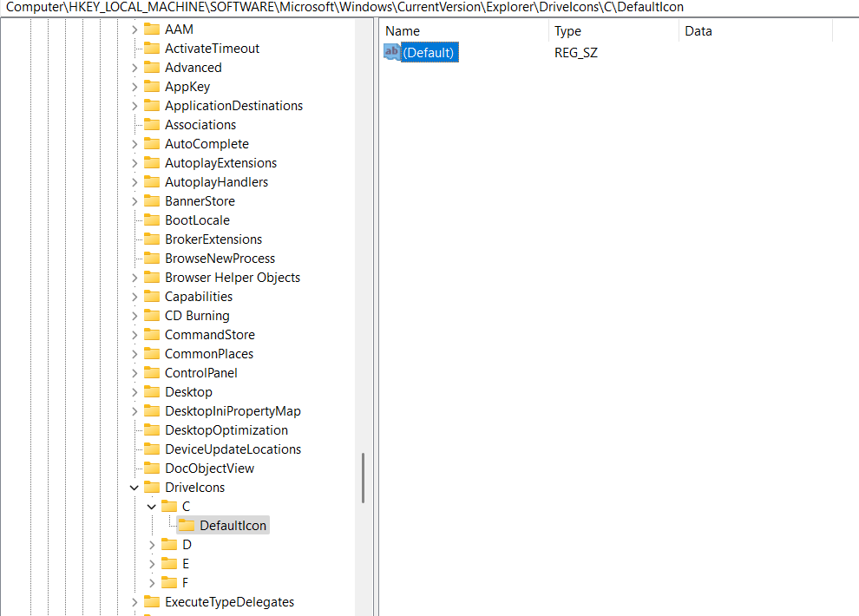Viewport: 859px width, 616px height.
Task: Click the Capabilities folder icon
Action: pyautogui.click(x=152, y=296)
